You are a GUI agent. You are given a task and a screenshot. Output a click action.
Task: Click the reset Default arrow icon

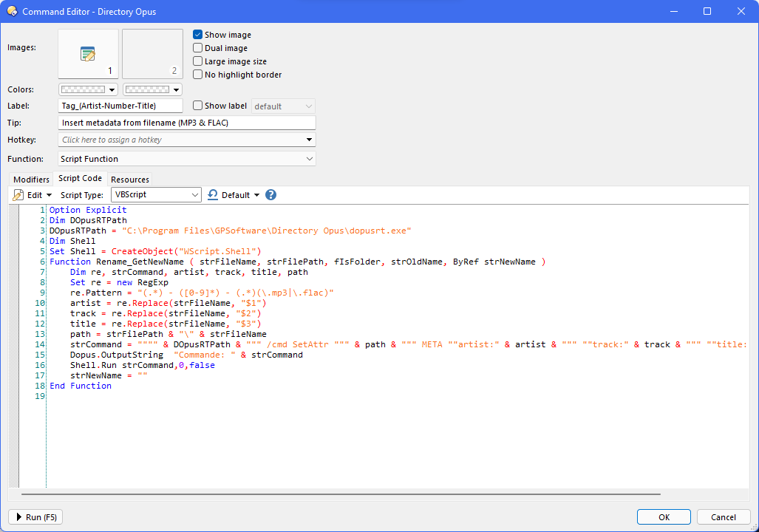point(213,194)
